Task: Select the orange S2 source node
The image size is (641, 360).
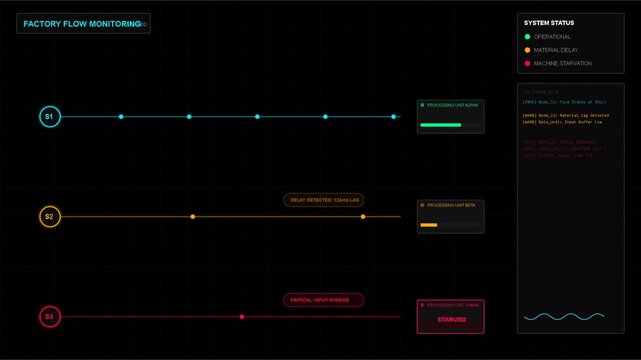Action: pos(50,217)
